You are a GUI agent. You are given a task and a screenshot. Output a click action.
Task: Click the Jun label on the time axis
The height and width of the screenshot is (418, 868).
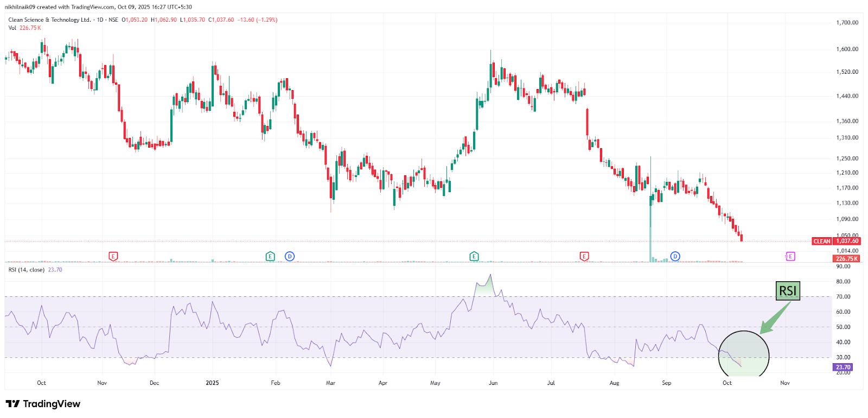point(493,383)
